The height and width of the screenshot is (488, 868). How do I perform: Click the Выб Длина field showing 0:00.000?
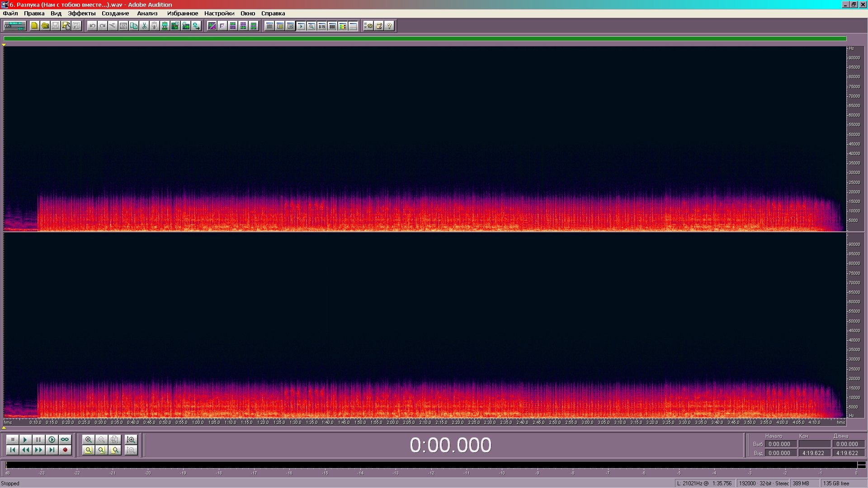(x=848, y=444)
